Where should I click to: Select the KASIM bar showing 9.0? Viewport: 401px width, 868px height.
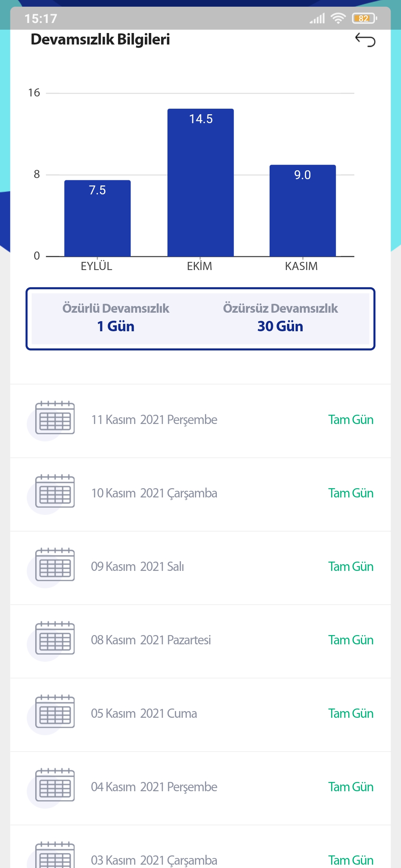point(303,210)
